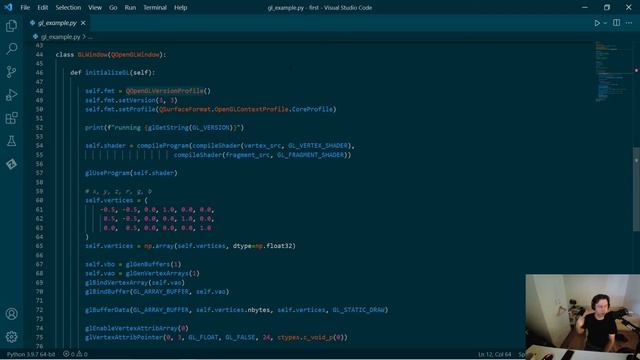
Task: Click the bottom extension icon in activity bar
Action: 11,164
